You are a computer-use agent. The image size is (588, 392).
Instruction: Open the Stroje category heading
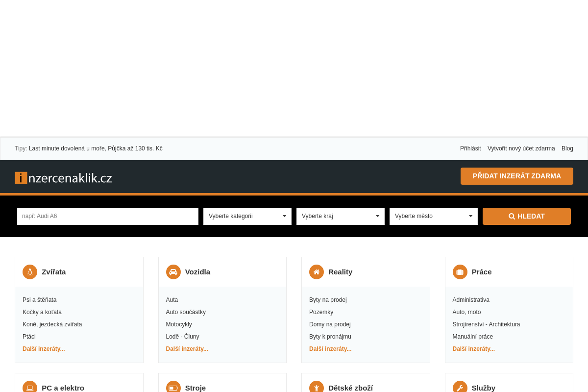(x=196, y=388)
